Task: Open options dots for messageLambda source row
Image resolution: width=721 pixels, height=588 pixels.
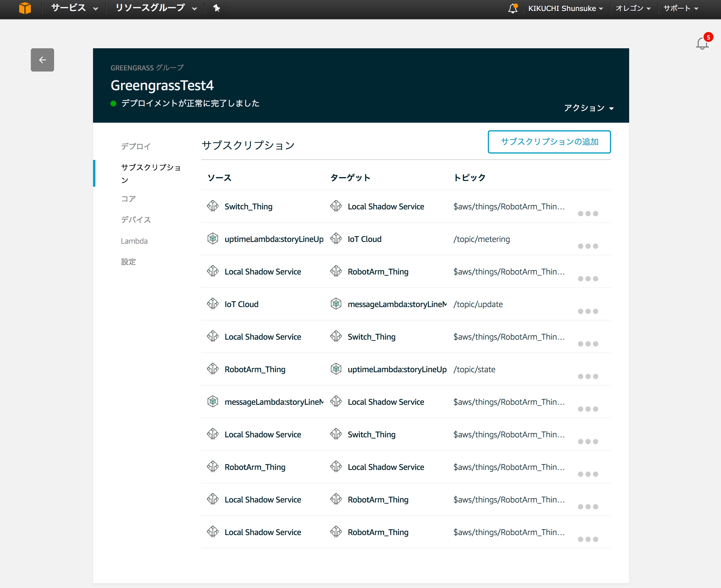Action: [x=588, y=409]
